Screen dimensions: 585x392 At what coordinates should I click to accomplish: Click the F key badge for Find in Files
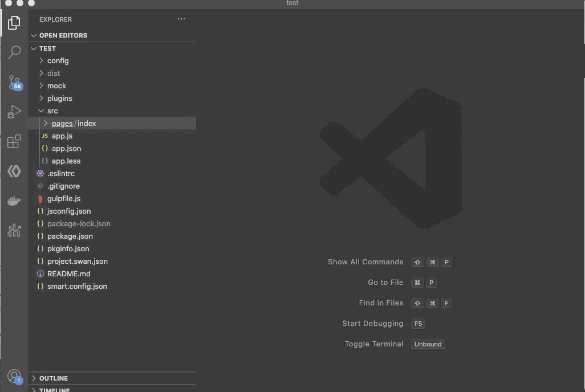[x=446, y=303]
